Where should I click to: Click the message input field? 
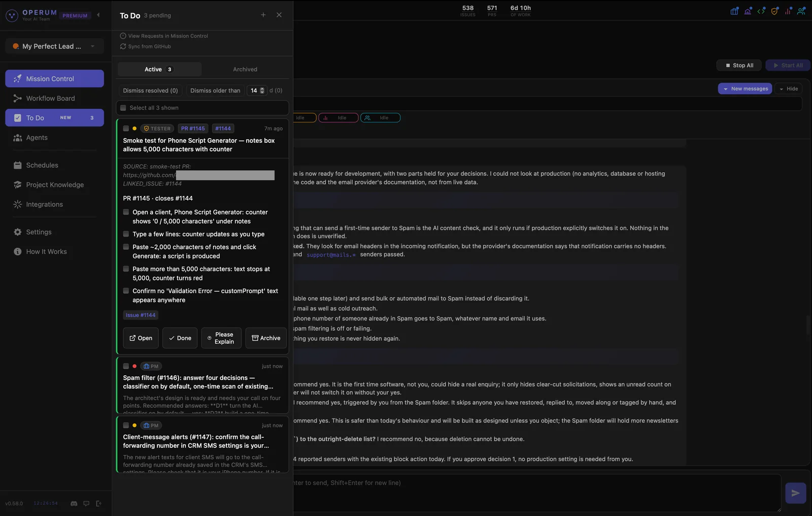coord(537,493)
